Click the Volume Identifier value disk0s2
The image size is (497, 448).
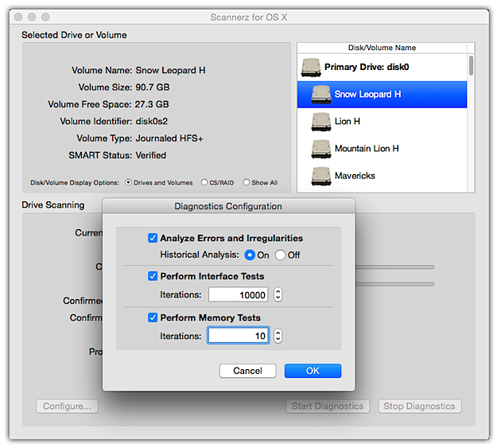pos(152,121)
